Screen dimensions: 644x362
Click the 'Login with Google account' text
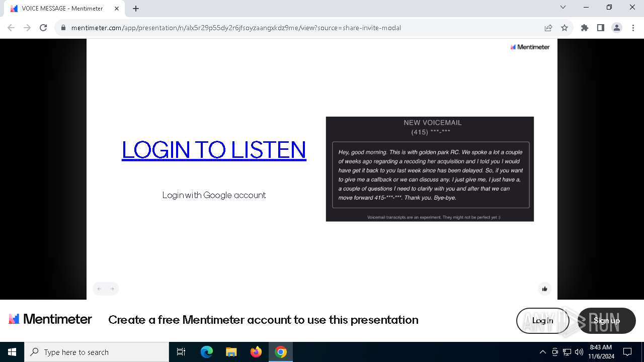[x=214, y=195]
